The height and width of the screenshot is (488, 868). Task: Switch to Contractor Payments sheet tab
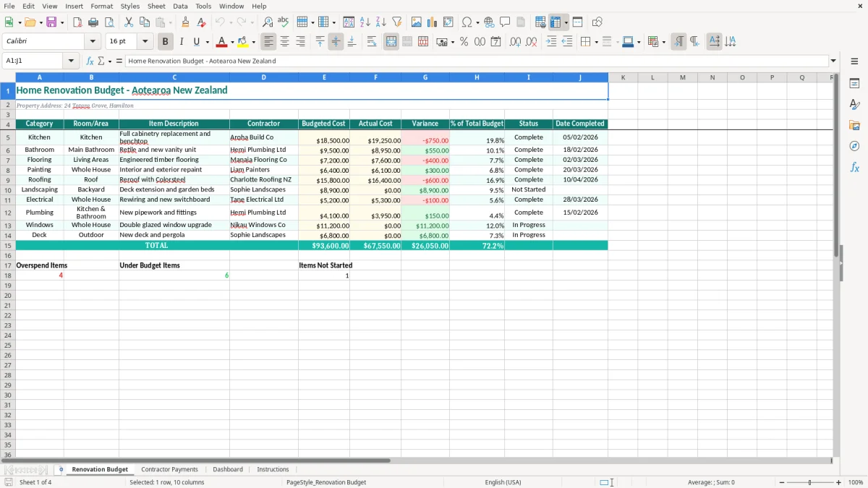169,469
